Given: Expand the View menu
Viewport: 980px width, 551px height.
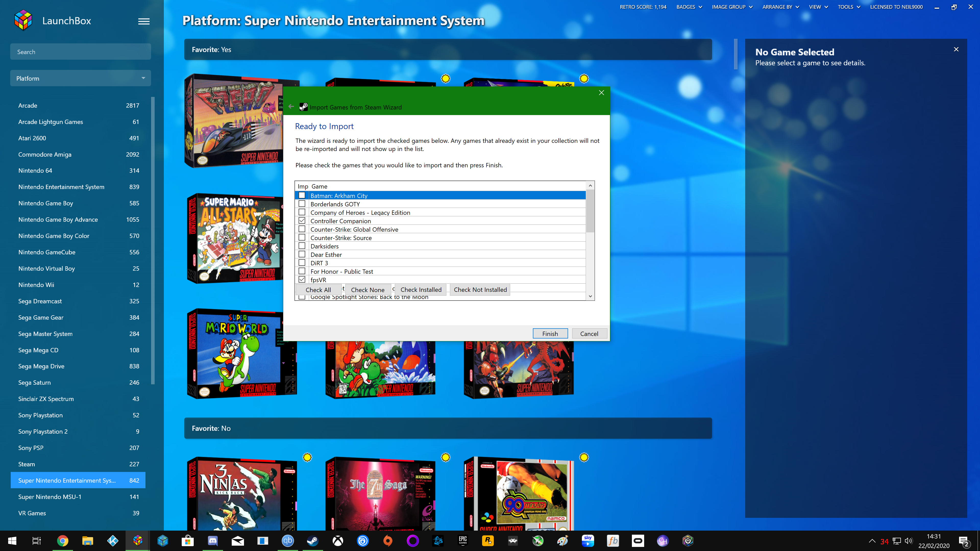Looking at the screenshot, I should coord(818,7).
